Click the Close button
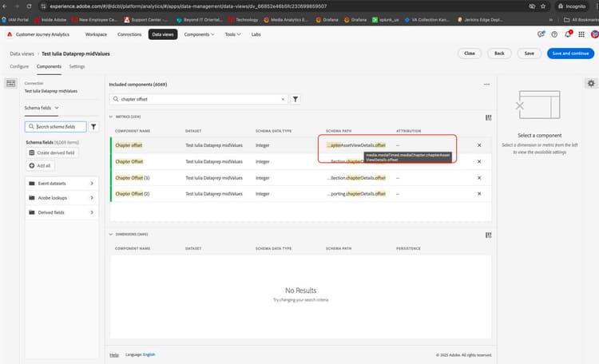599x364 pixels. pyautogui.click(x=470, y=53)
